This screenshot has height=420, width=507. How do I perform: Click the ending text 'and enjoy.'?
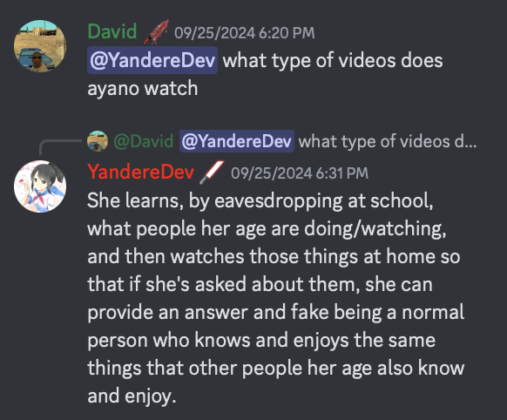point(132,396)
